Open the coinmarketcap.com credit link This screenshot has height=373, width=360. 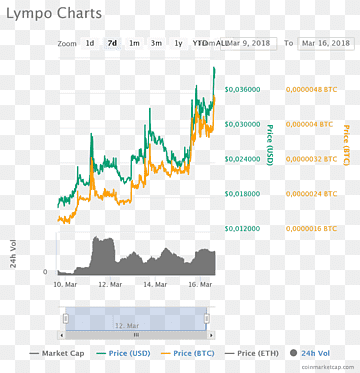pyautogui.click(x=327, y=367)
